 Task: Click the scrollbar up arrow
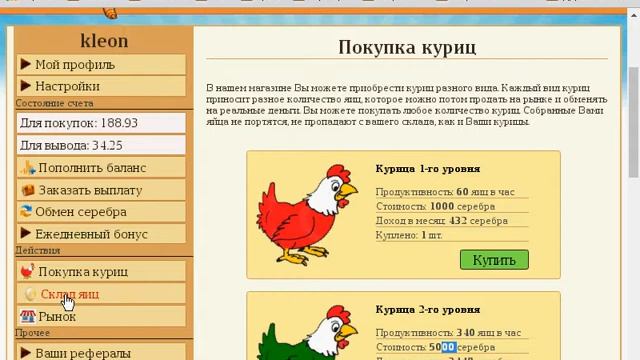[x=633, y=15]
